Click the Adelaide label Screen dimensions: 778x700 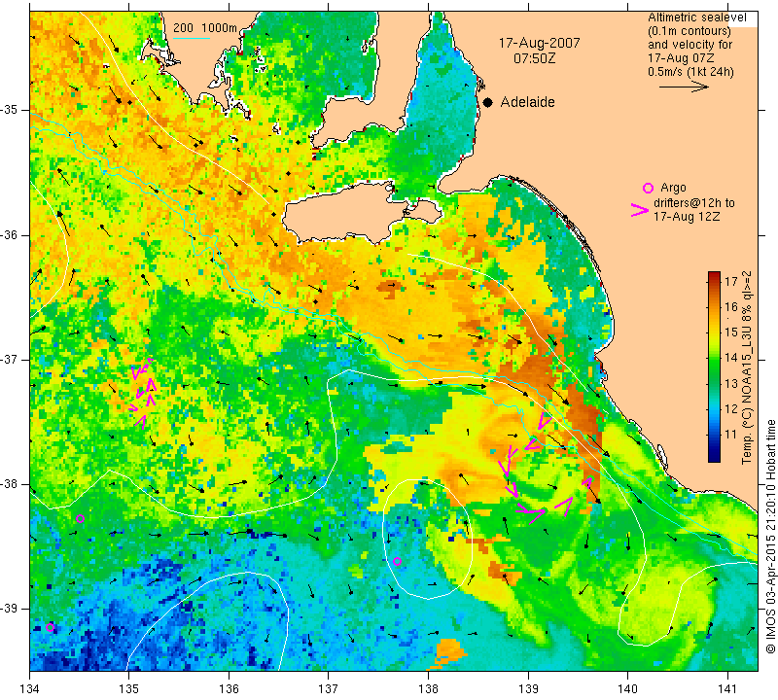click(527, 102)
